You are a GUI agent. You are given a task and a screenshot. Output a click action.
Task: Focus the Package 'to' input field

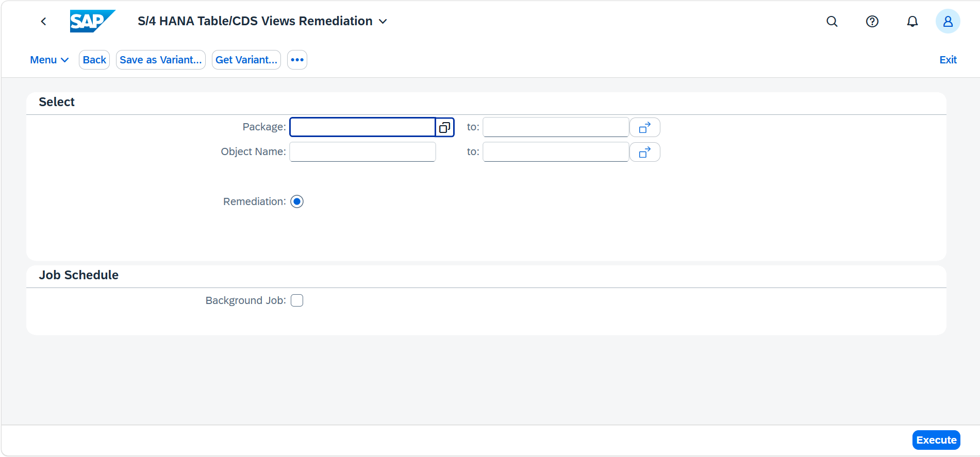pyautogui.click(x=556, y=127)
